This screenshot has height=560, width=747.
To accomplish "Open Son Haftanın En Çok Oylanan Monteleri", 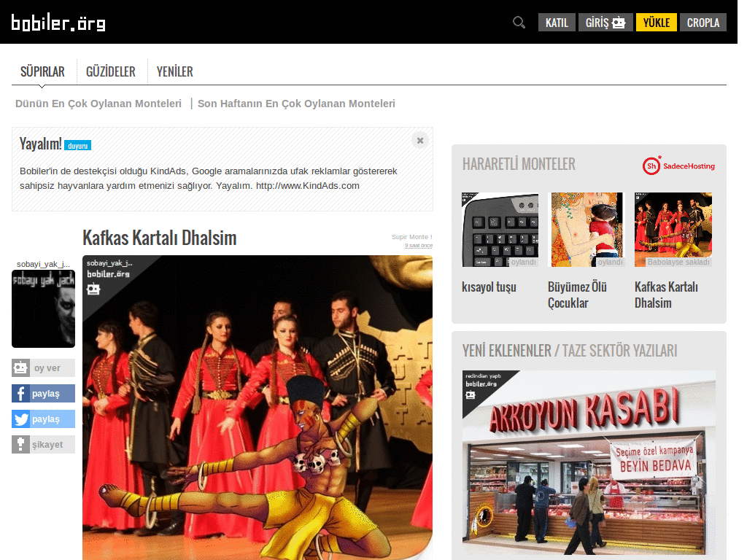I will 296,104.
